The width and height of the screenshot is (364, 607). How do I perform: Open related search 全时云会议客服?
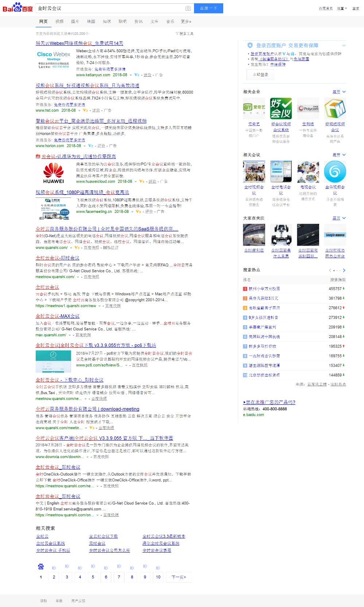pyautogui.click(x=157, y=550)
